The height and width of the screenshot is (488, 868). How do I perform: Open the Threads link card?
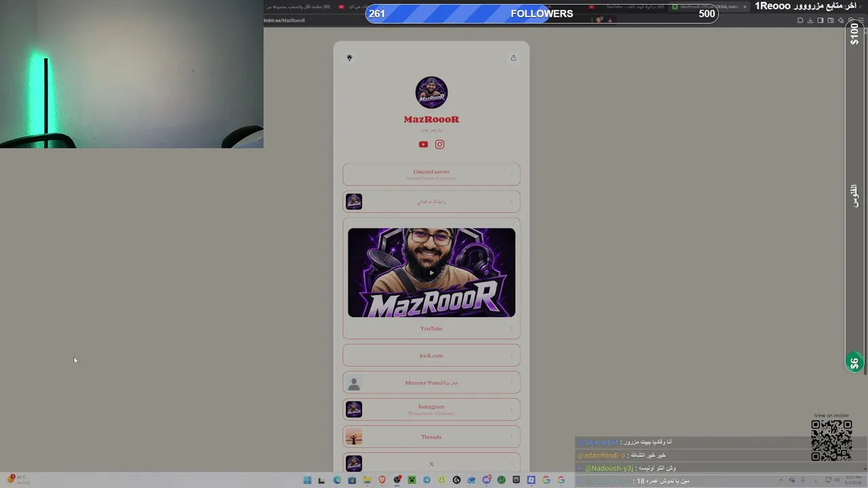point(431,436)
